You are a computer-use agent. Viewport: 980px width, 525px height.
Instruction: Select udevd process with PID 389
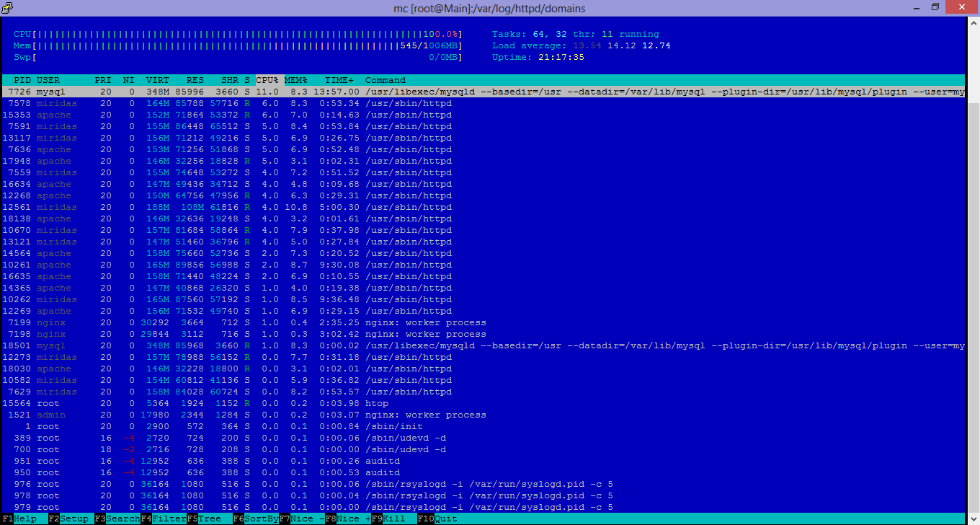pyautogui.click(x=483, y=438)
